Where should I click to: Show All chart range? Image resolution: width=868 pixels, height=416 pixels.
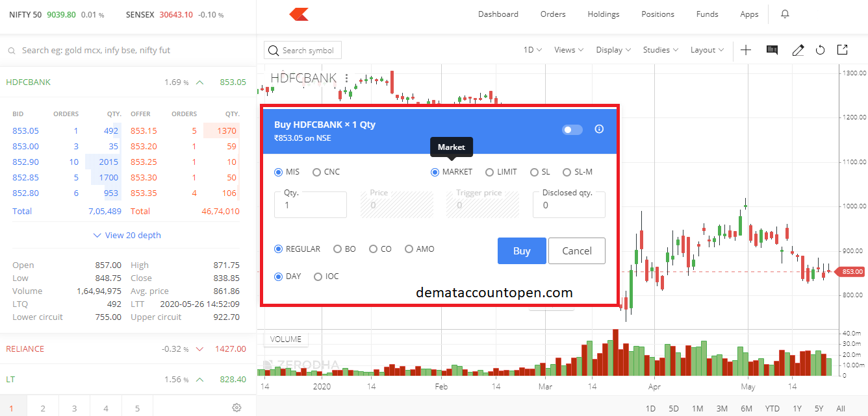[x=841, y=408]
